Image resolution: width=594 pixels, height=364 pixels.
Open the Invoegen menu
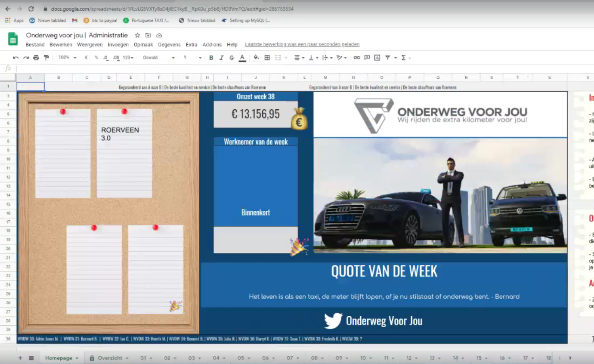[x=118, y=45]
